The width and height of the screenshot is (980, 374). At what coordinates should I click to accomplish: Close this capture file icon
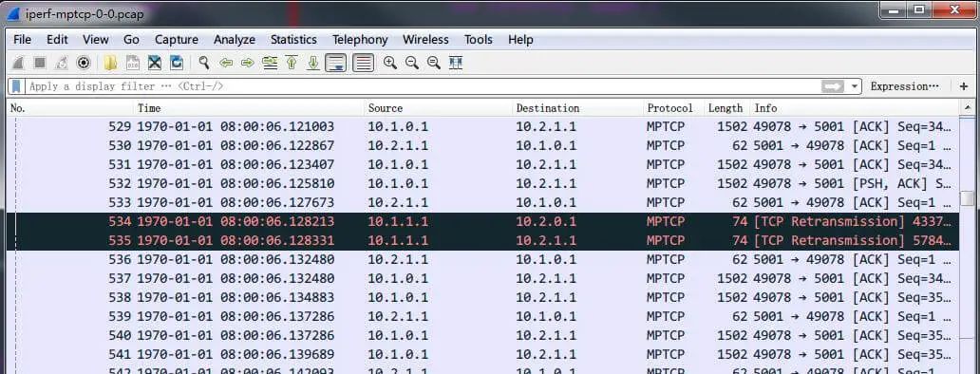155,63
